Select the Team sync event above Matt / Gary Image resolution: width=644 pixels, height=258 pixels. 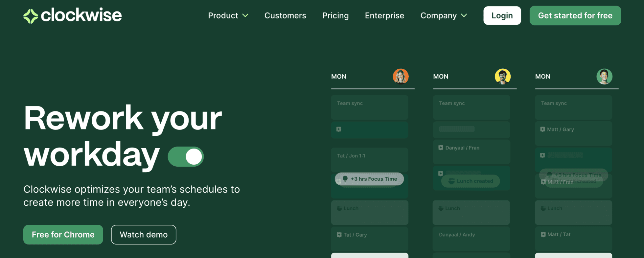(573, 107)
